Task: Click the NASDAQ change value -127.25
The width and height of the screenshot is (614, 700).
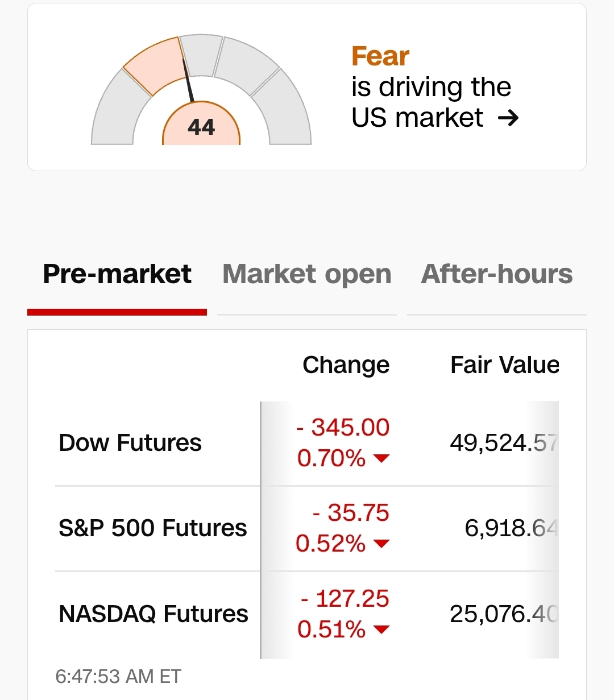Action: click(345, 599)
